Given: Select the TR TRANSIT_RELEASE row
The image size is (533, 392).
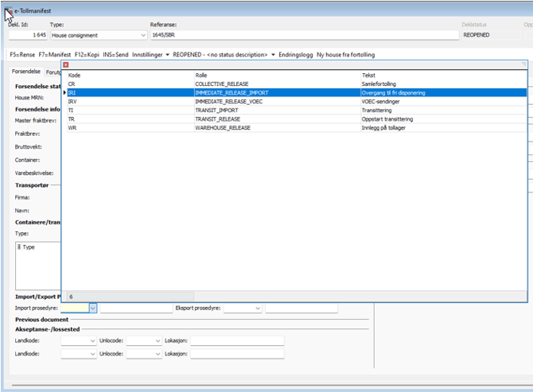Looking at the screenshot, I should [297, 119].
